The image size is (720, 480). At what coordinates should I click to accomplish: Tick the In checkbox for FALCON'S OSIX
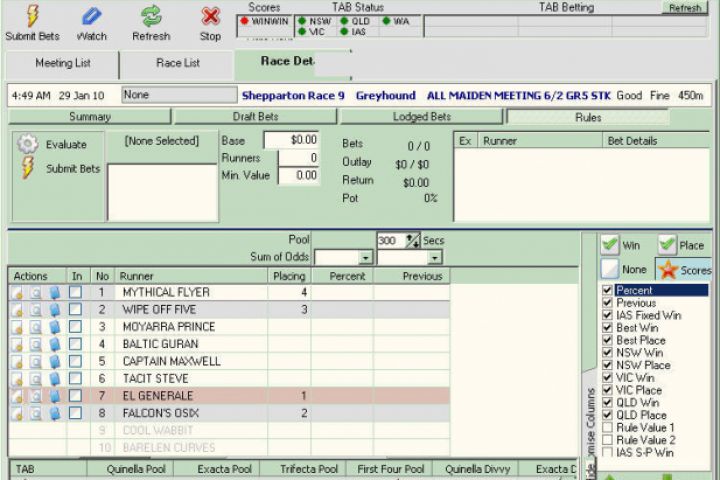pos(75,413)
